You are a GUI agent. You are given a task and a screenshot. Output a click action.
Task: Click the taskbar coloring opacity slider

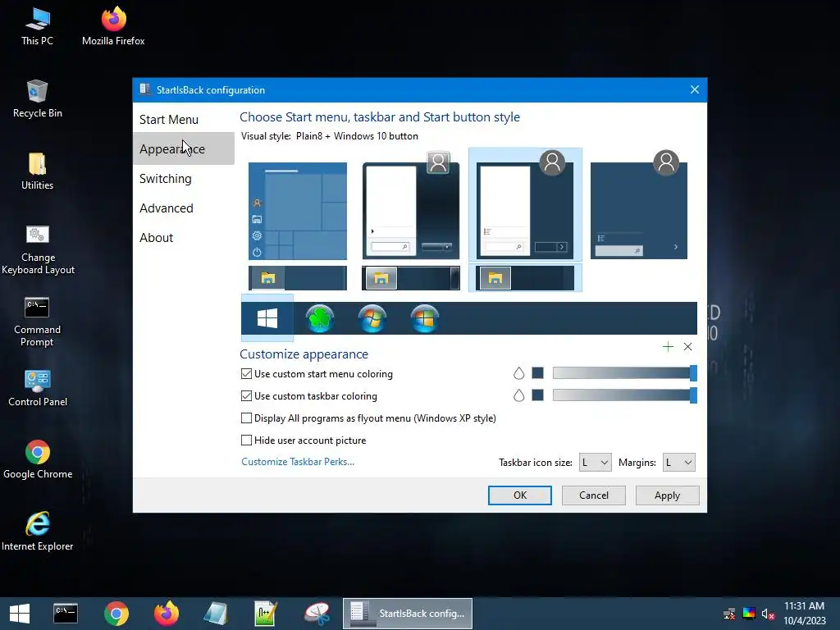pos(624,395)
